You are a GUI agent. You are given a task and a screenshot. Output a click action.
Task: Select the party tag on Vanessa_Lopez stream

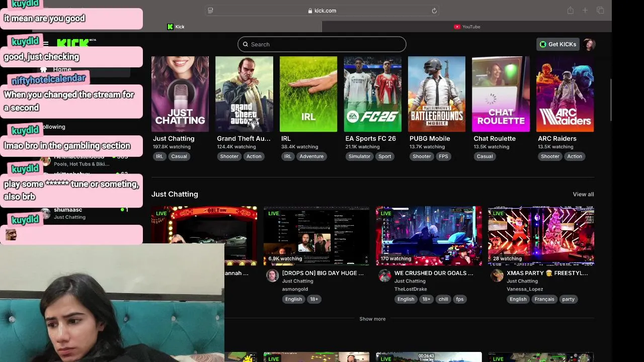click(x=569, y=299)
